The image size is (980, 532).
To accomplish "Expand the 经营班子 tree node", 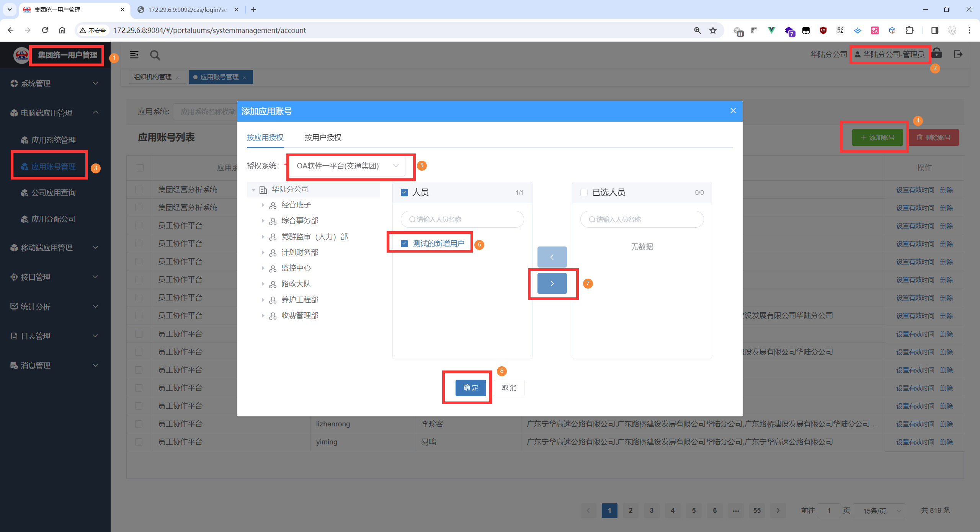I will pos(263,205).
